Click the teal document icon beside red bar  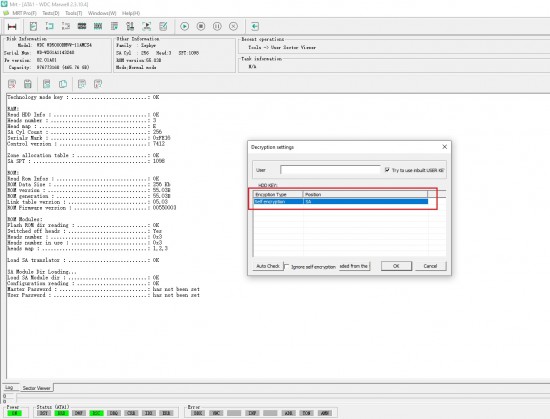tap(33, 26)
